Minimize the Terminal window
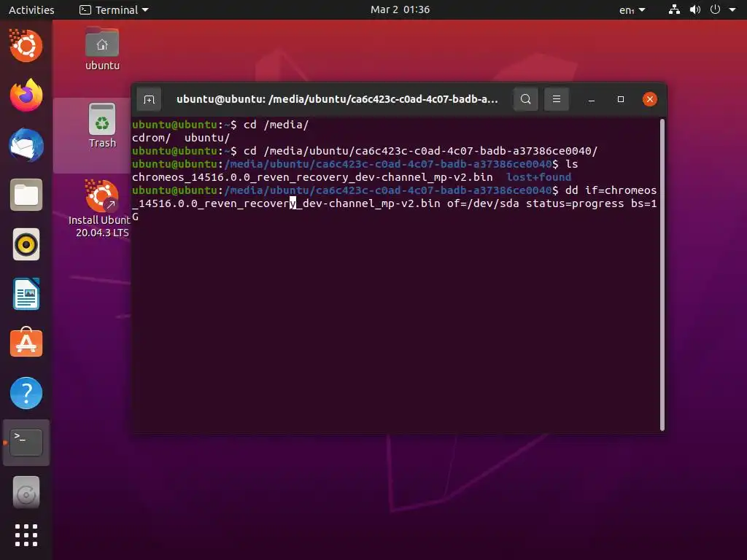 click(x=591, y=99)
